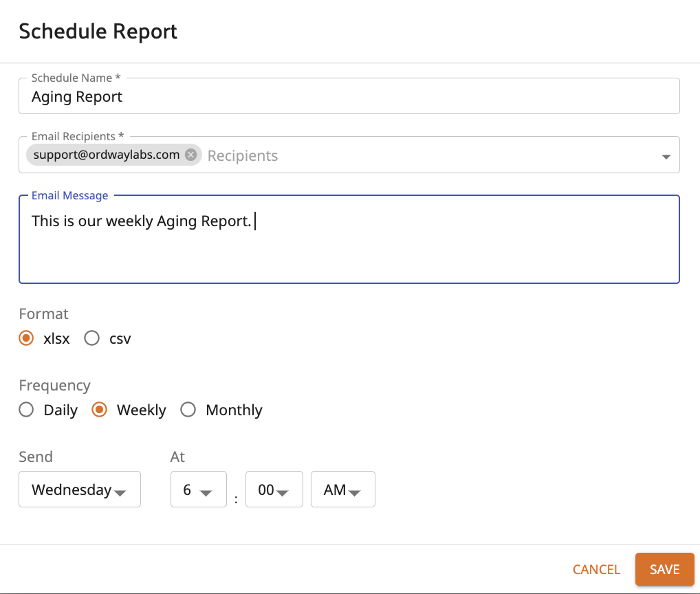Open the minutes dropdown showing 00
The height and width of the screenshot is (594, 700).
pos(274,489)
